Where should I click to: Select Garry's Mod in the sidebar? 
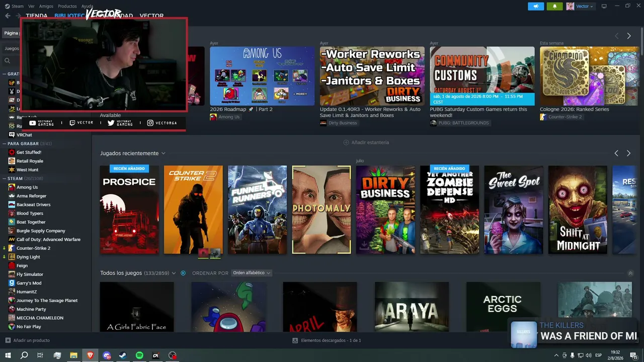click(x=29, y=283)
